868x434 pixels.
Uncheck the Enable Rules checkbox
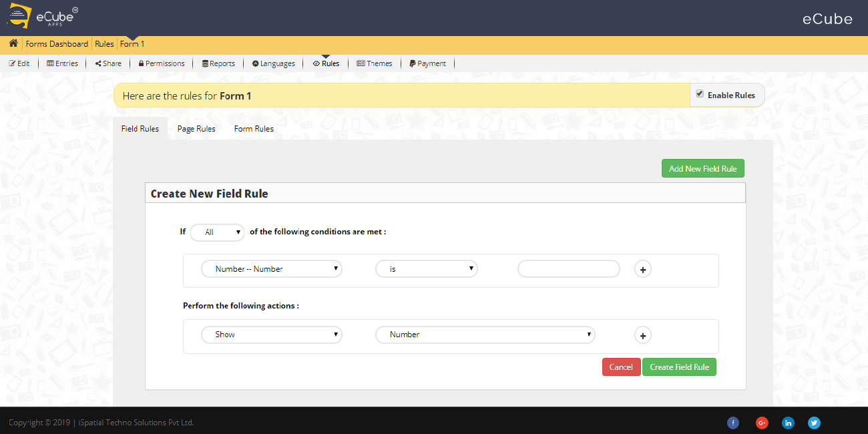[x=700, y=93]
